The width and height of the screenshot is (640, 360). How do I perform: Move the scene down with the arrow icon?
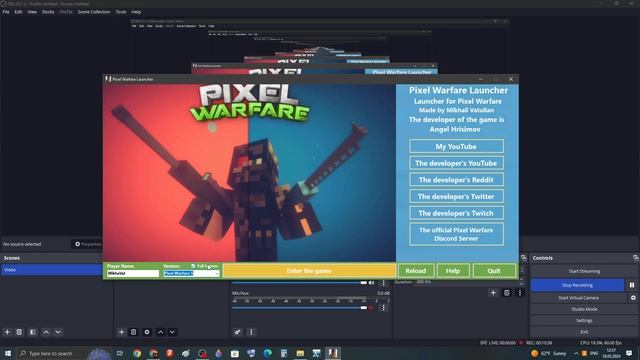(x=58, y=332)
